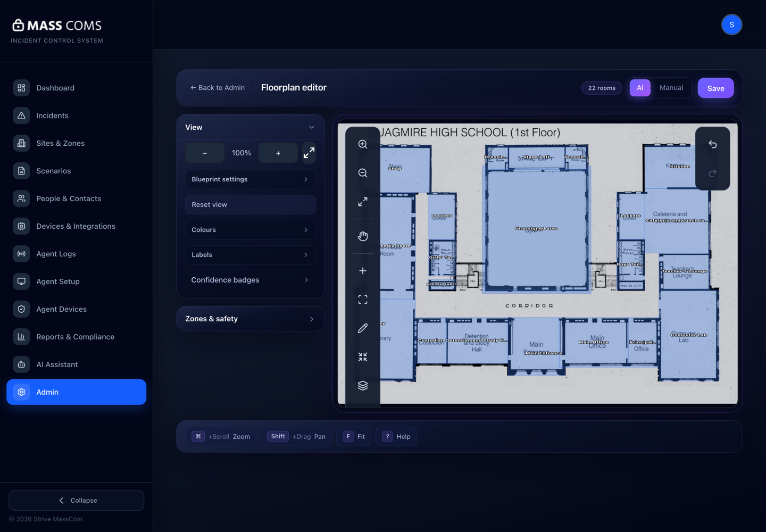Select the pencil edit tool
The height and width of the screenshot is (532, 766).
click(363, 328)
